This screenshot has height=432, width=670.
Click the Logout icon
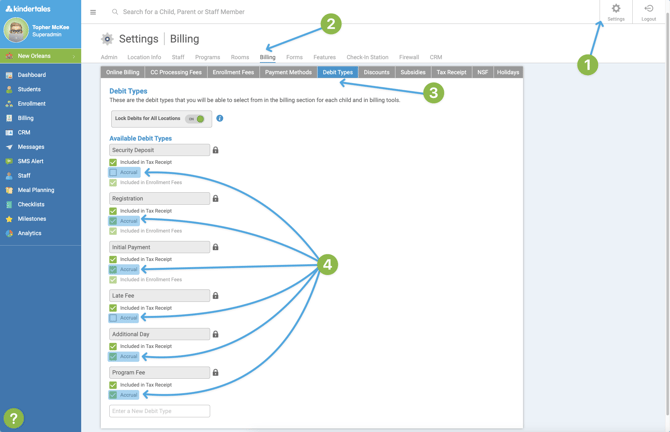point(648,11)
